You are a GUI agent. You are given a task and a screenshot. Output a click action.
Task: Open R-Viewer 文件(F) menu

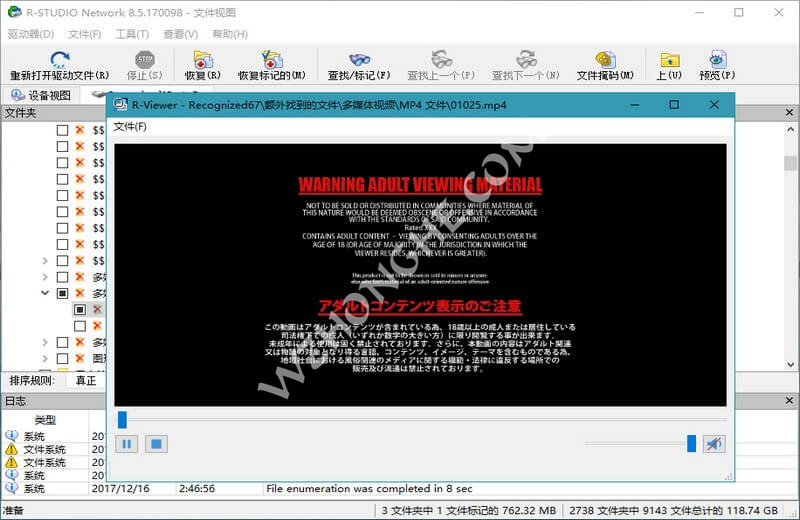tap(130, 127)
